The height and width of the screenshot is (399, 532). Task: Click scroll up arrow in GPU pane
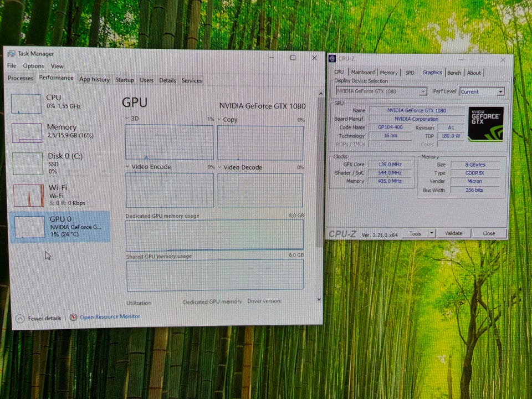(321, 93)
